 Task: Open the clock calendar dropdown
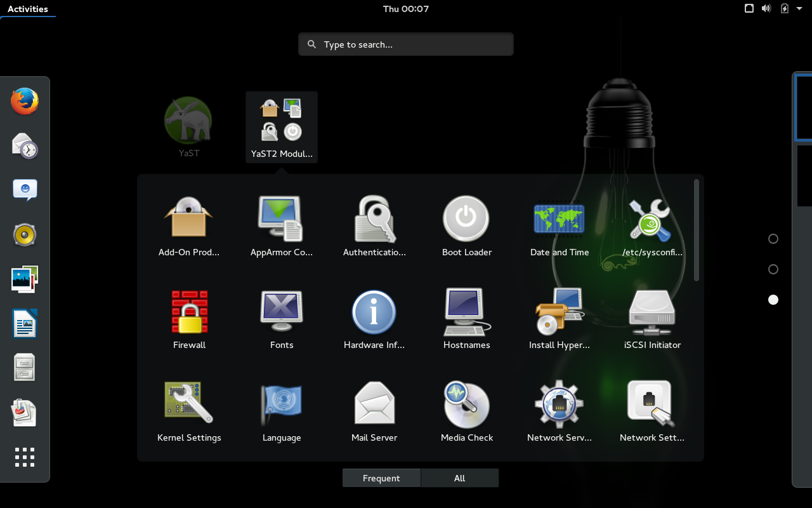tap(406, 9)
